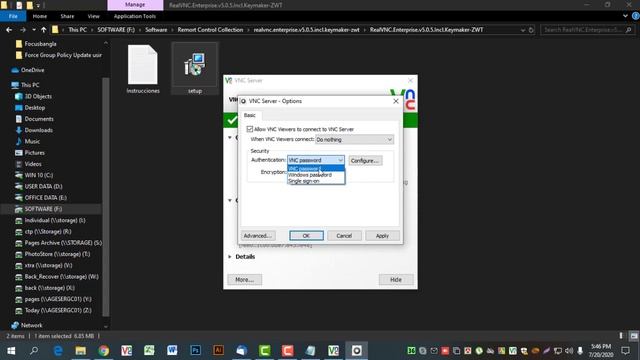Image resolution: width=640 pixels, height=360 pixels.
Task: Open the Share ribbon tab
Action: click(x=67, y=16)
